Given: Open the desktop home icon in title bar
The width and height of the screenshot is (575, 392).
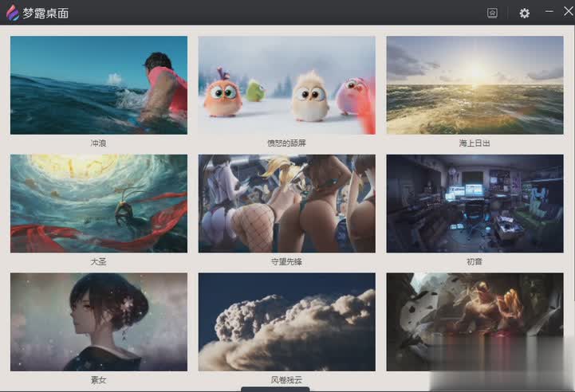Looking at the screenshot, I should [x=492, y=13].
